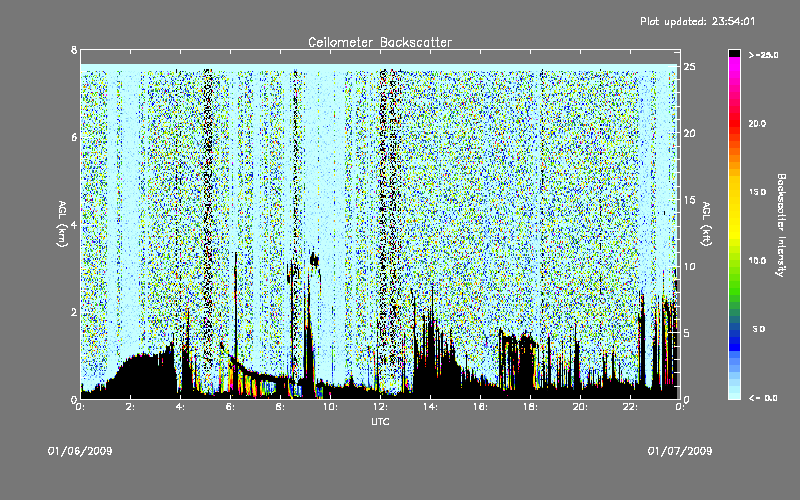Screen dimensions: 800x500
Task: Click the '15' tick on the kft axis
Action: (x=690, y=200)
